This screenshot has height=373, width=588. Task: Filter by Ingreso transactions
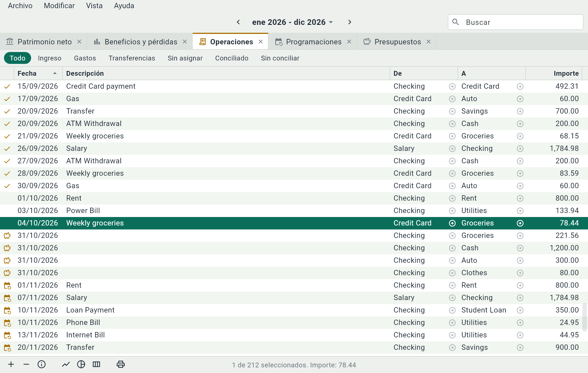coord(49,58)
